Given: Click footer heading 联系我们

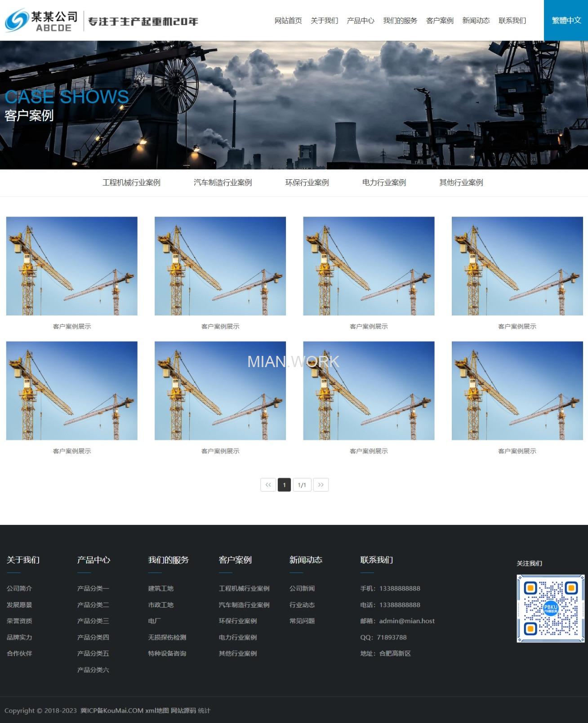Looking at the screenshot, I should coord(377,560).
